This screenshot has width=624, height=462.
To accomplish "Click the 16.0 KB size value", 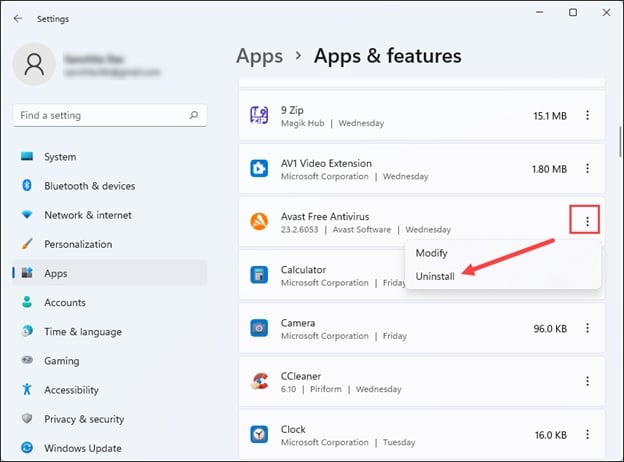I will 551,435.
